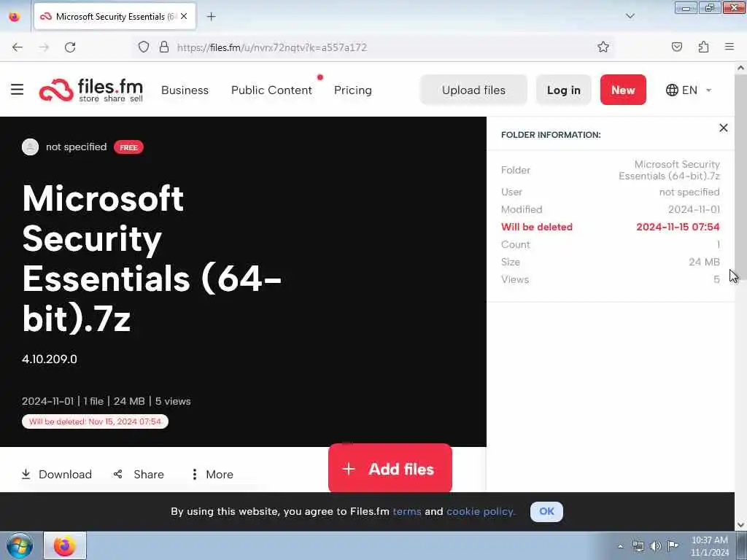Bookmark this page with star icon
The height and width of the screenshot is (560, 747).
pyautogui.click(x=603, y=47)
